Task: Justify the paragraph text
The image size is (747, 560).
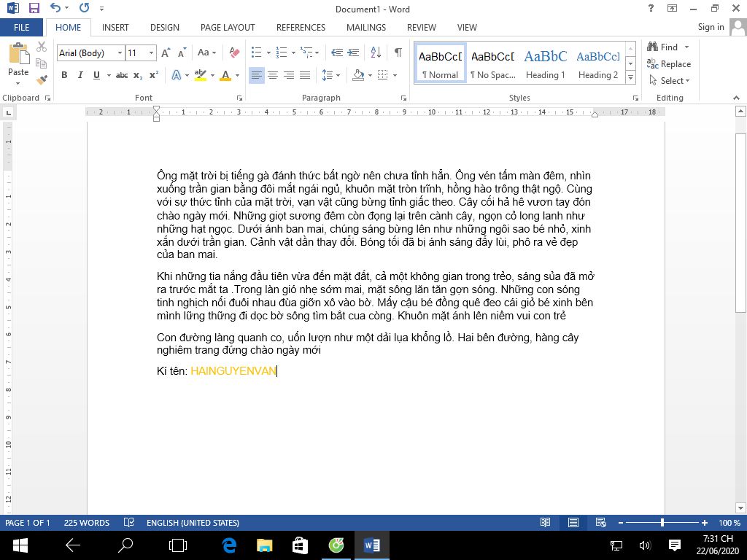Action: (305, 75)
